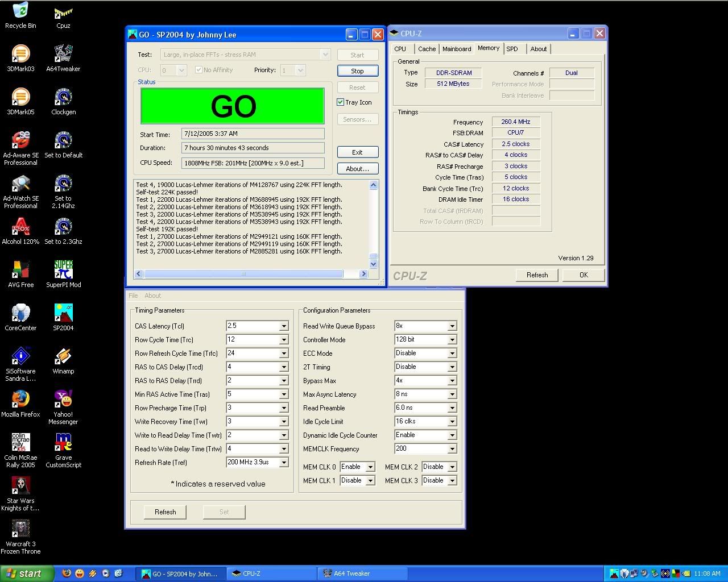
Task: Open the 2T Timing dropdown
Action: click(x=452, y=367)
